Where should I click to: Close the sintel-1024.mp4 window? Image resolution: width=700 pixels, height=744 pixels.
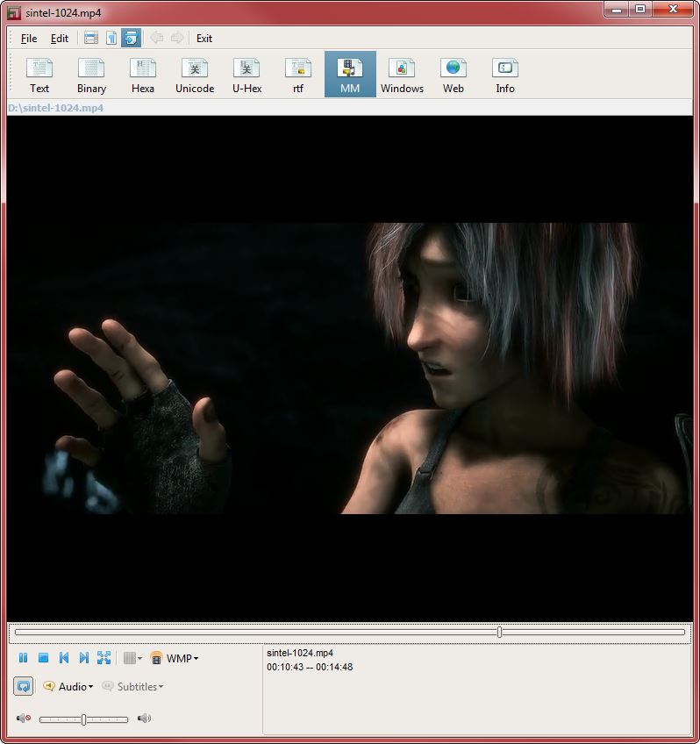(673, 10)
